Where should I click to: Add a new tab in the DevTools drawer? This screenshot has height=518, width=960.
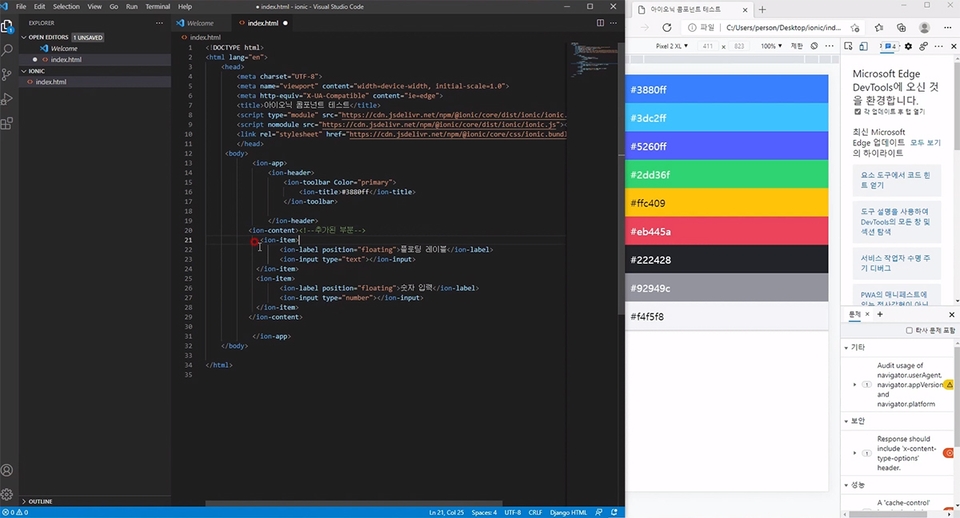pyautogui.click(x=880, y=315)
